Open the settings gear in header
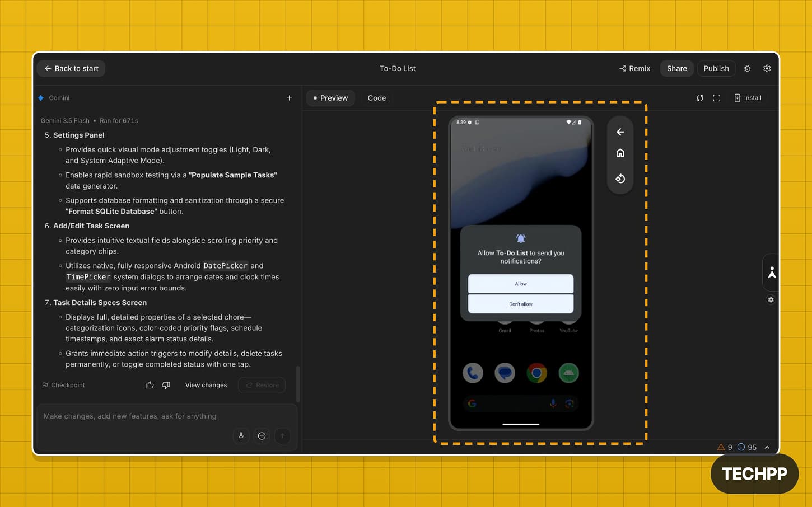 click(x=767, y=68)
